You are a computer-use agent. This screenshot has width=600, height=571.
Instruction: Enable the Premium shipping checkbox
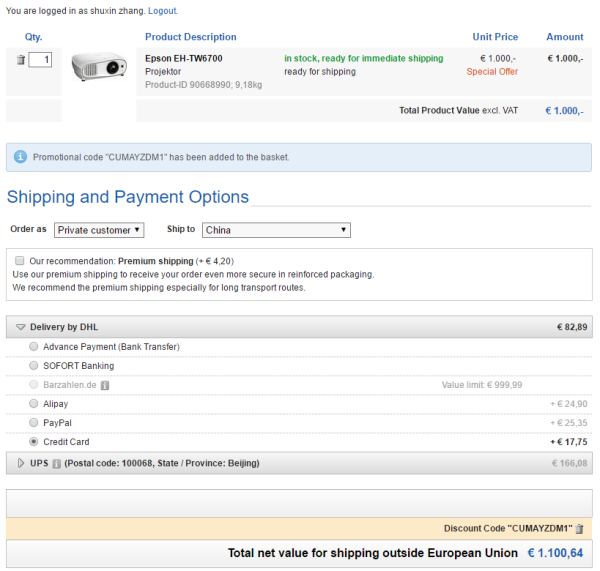coord(20,261)
